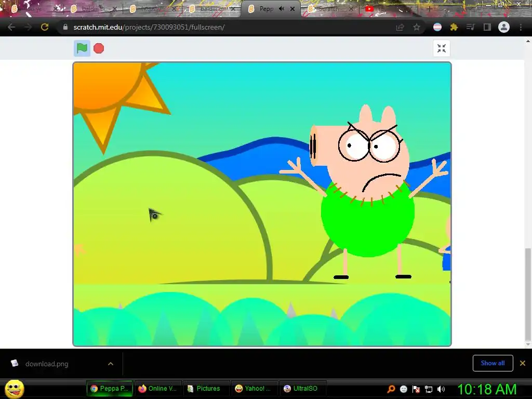Click the orange magnifier tray icon
Screen dimensions: 532x399
(x=391, y=389)
